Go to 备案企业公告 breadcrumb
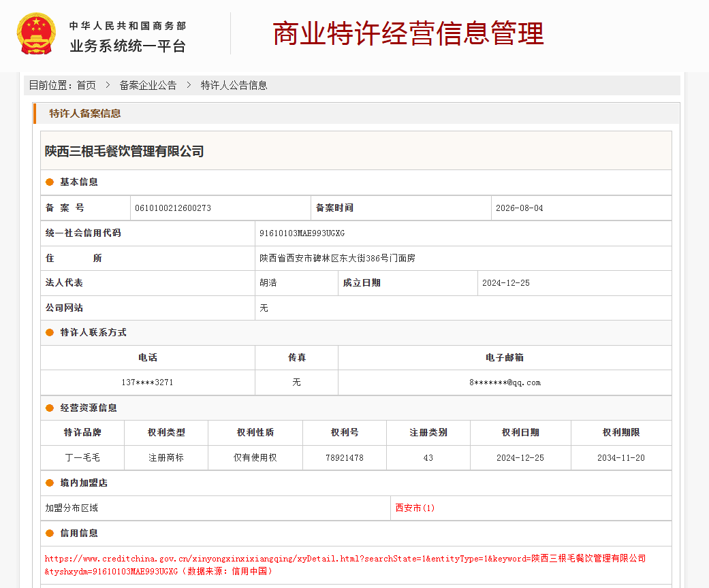 click(148, 86)
